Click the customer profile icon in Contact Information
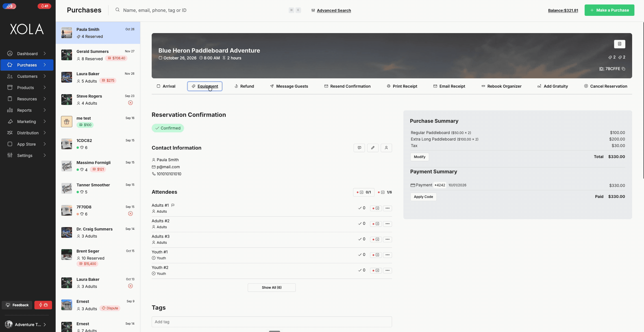 pyautogui.click(x=386, y=148)
